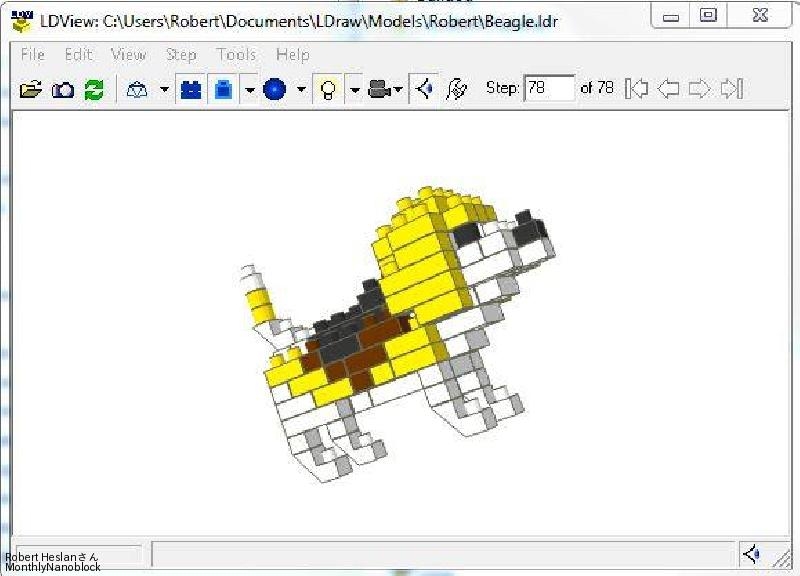The height and width of the screenshot is (576, 800).
Task: Reload the model with green arrows icon
Action: pos(93,89)
